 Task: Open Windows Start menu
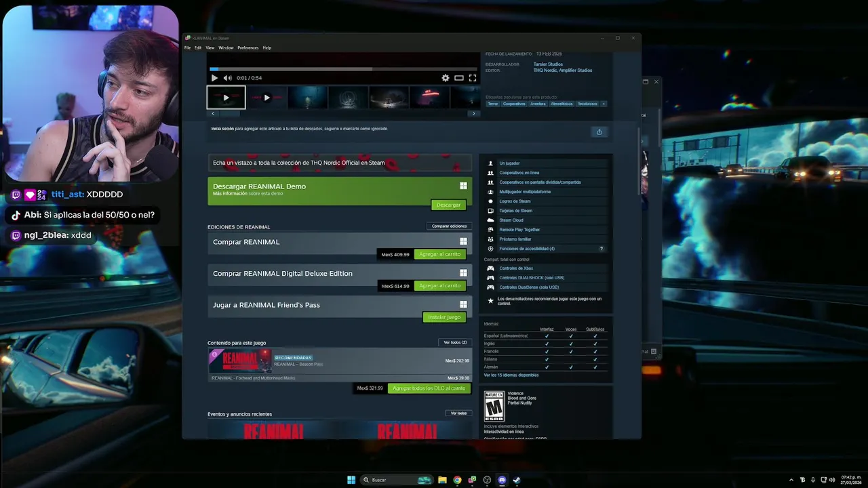point(351,480)
